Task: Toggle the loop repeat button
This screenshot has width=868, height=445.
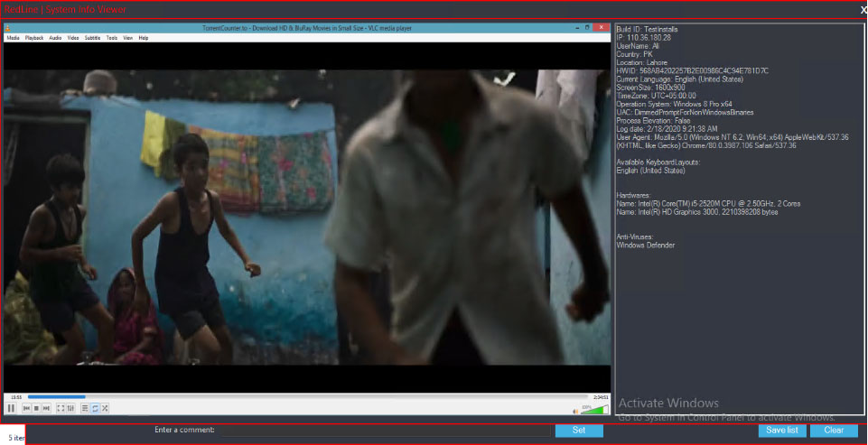Action: click(x=95, y=409)
